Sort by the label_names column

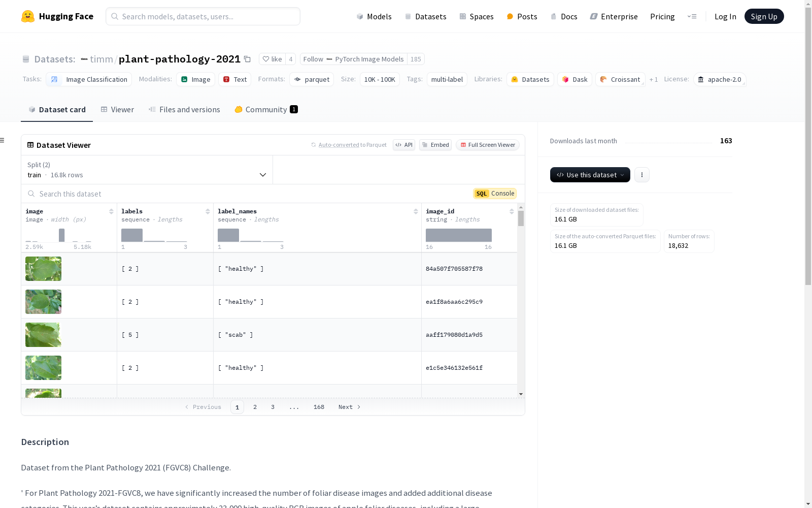click(416, 211)
